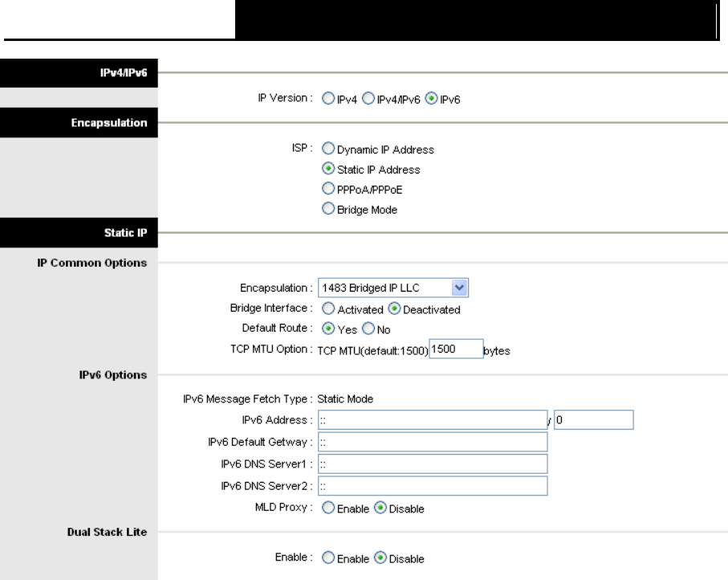Select IPv4/IPv6 IP Version option
The width and height of the screenshot is (728, 580).
368,99
